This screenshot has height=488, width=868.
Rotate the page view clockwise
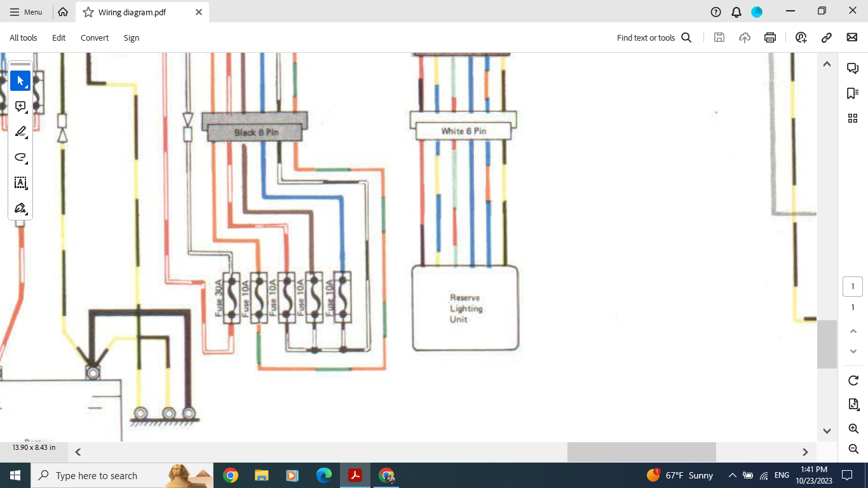(x=853, y=381)
